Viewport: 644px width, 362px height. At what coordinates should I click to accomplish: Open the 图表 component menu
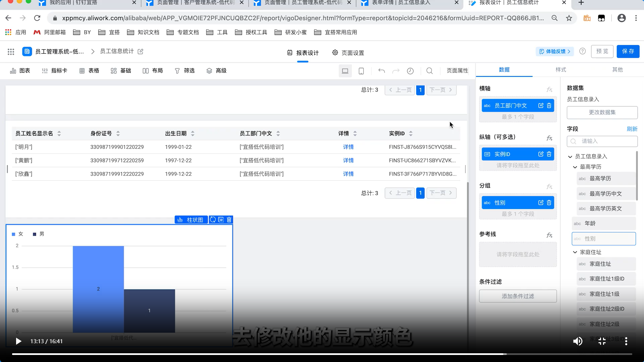coord(20,71)
